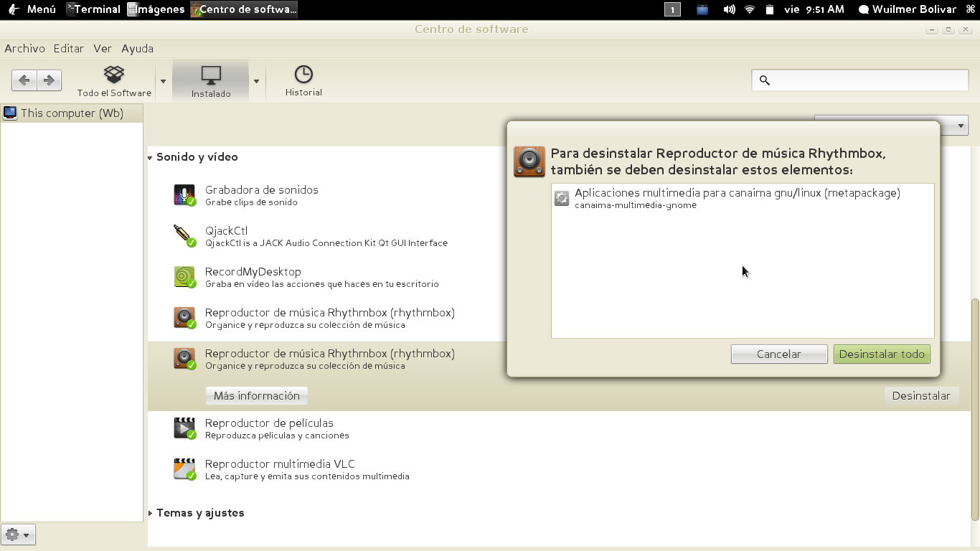The width and height of the screenshot is (980, 551).
Task: Click the Reproductor de películas clapperboard icon
Action: coord(184,428)
